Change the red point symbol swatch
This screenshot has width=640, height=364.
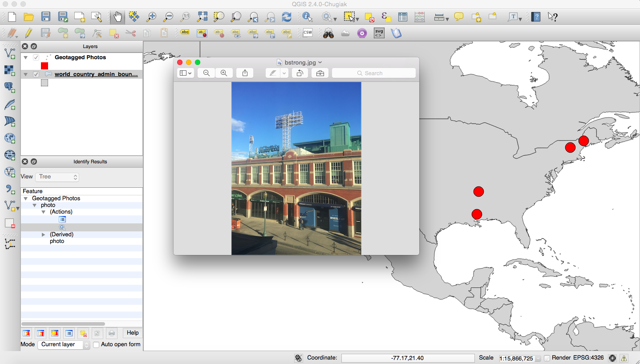coord(44,65)
